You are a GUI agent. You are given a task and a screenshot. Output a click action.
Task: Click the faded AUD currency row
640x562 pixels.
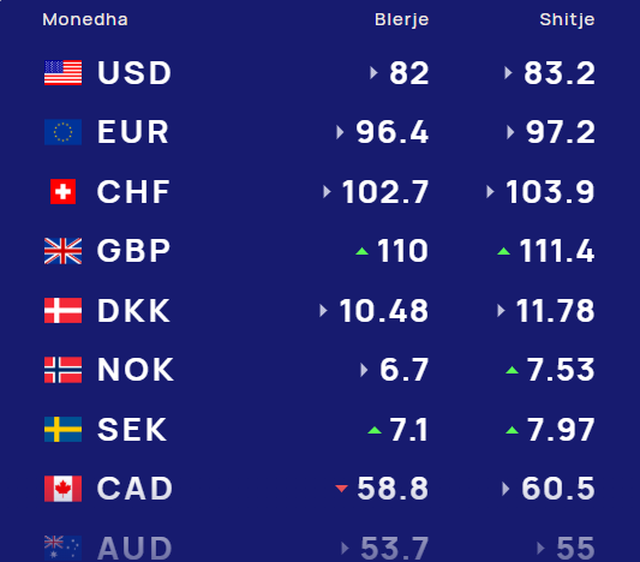[134, 548]
